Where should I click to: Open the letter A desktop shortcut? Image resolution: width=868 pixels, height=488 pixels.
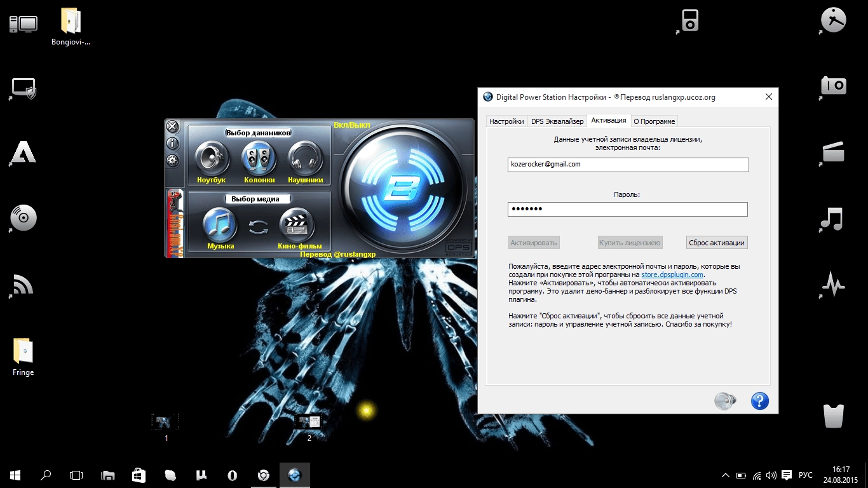click(x=23, y=153)
